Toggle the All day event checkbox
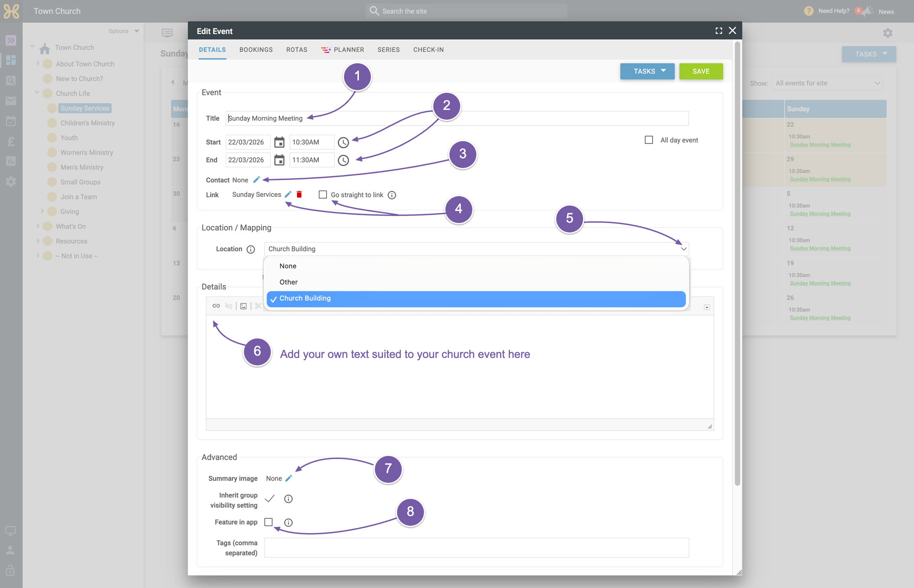Screen dimensions: 914x588 pos(649,140)
